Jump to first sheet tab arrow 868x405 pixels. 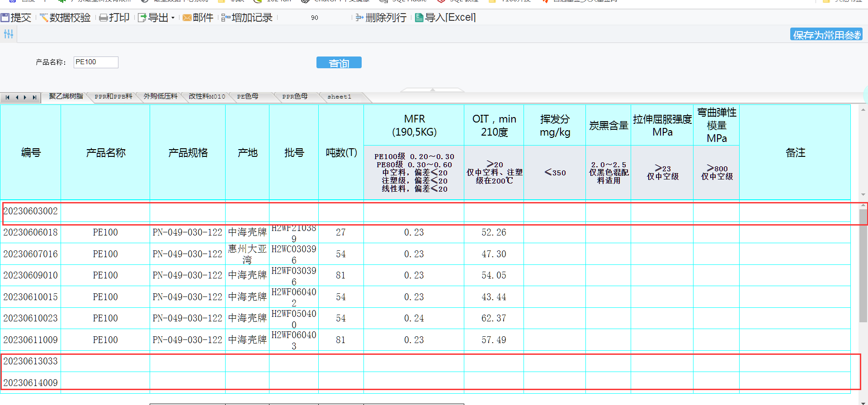(7, 97)
